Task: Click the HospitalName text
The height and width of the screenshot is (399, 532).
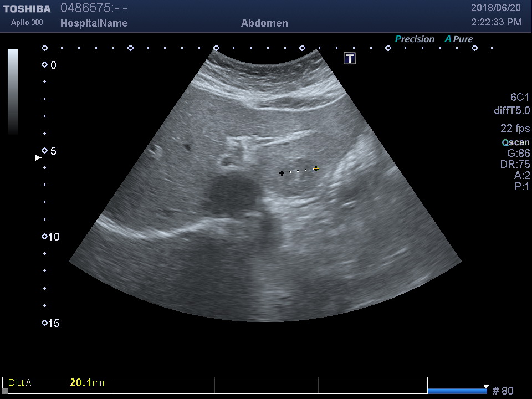Action: 94,23
